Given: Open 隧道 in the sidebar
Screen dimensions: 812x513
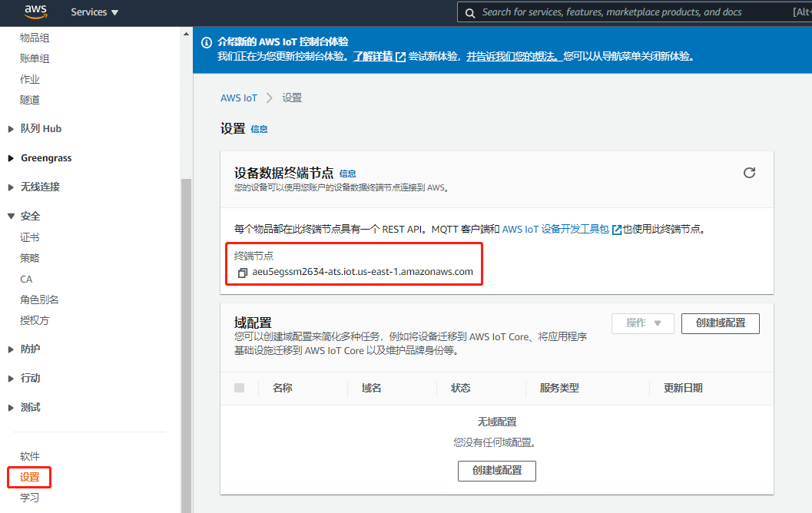Looking at the screenshot, I should coord(29,100).
